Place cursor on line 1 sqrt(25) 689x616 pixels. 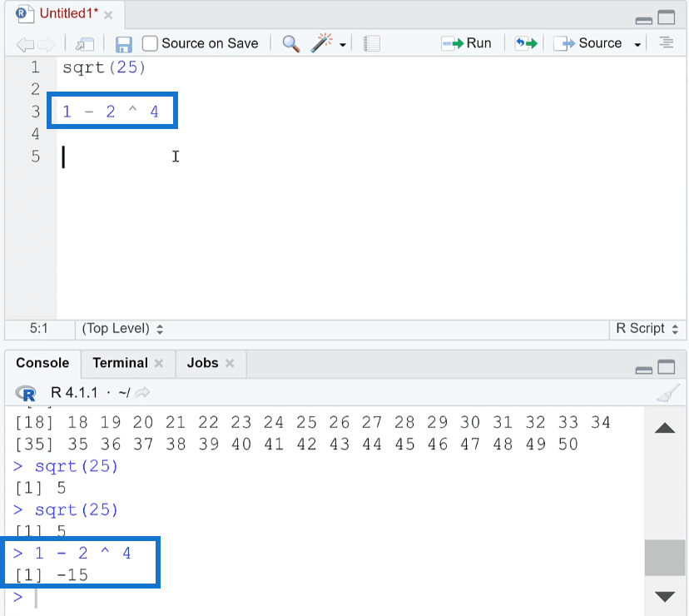point(104,67)
